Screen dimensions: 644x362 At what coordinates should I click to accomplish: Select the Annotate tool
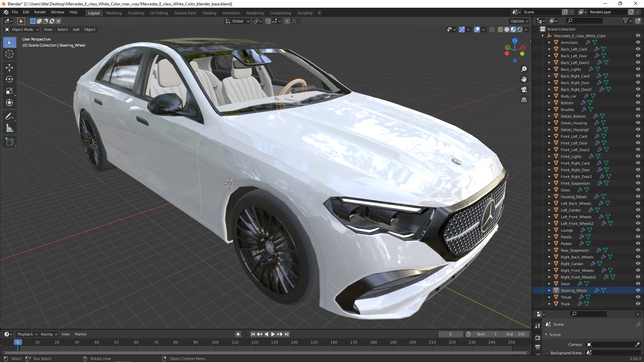(x=9, y=117)
